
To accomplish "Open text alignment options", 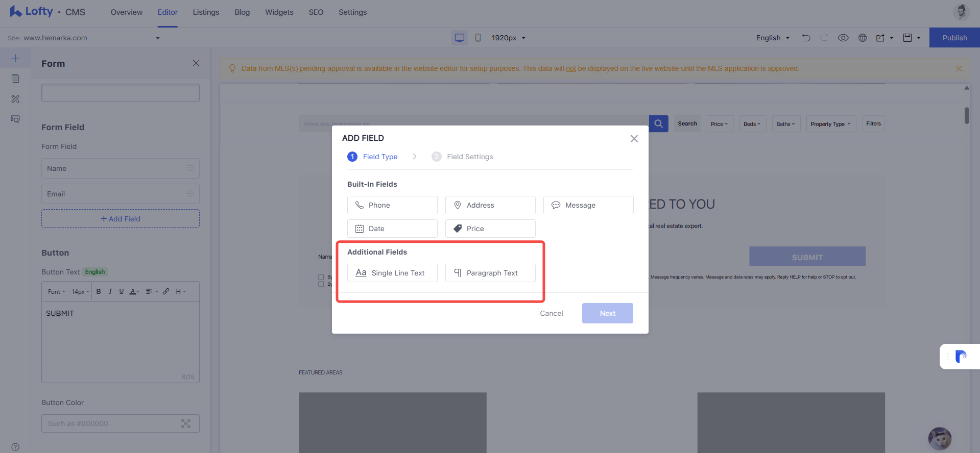I will [152, 292].
